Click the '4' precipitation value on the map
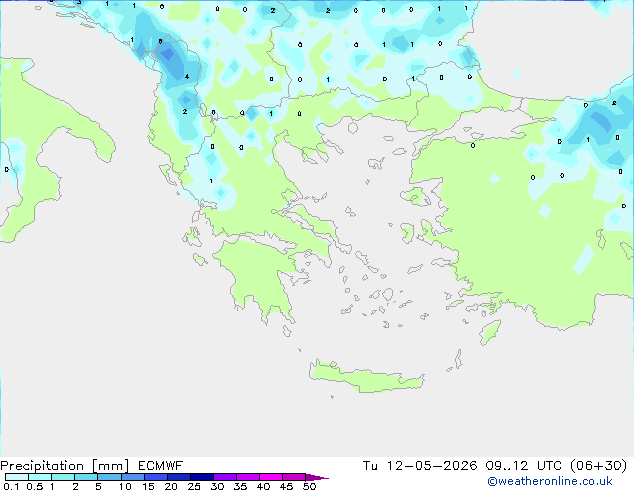The image size is (634, 490). pos(187,76)
